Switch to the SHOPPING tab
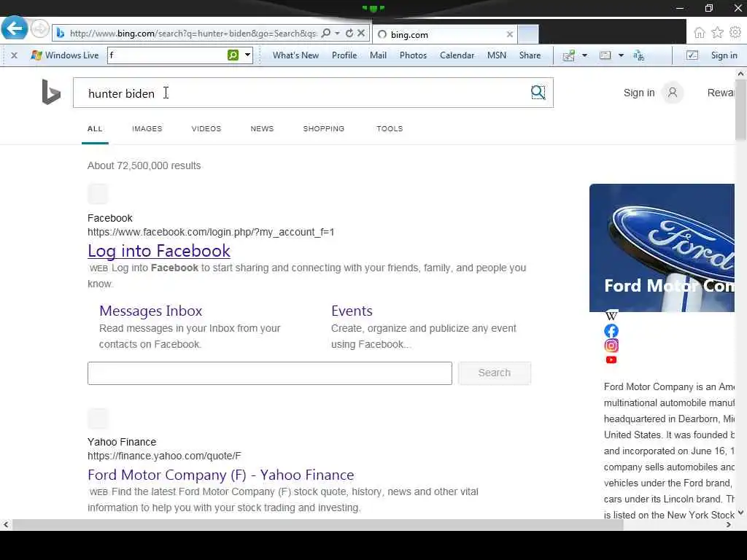The height and width of the screenshot is (560, 747). [323, 128]
